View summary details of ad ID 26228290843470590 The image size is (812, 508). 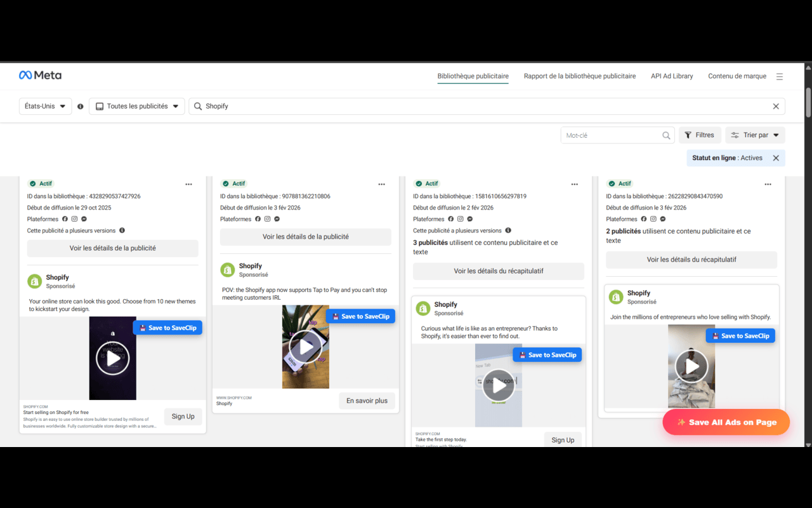tap(691, 260)
